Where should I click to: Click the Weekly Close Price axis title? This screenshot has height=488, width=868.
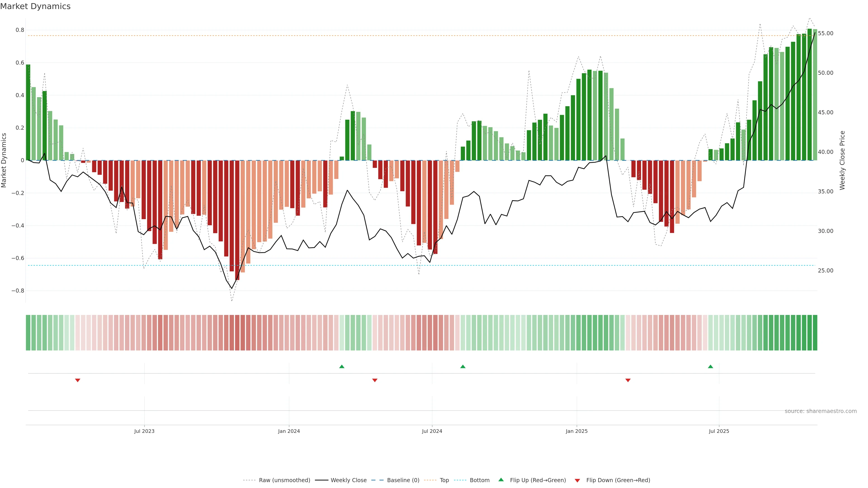(x=842, y=160)
